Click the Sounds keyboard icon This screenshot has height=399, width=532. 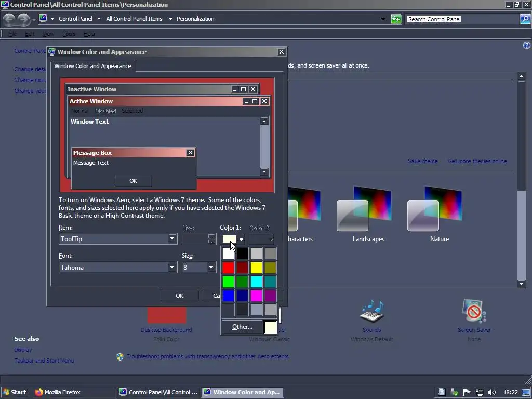[372, 311]
